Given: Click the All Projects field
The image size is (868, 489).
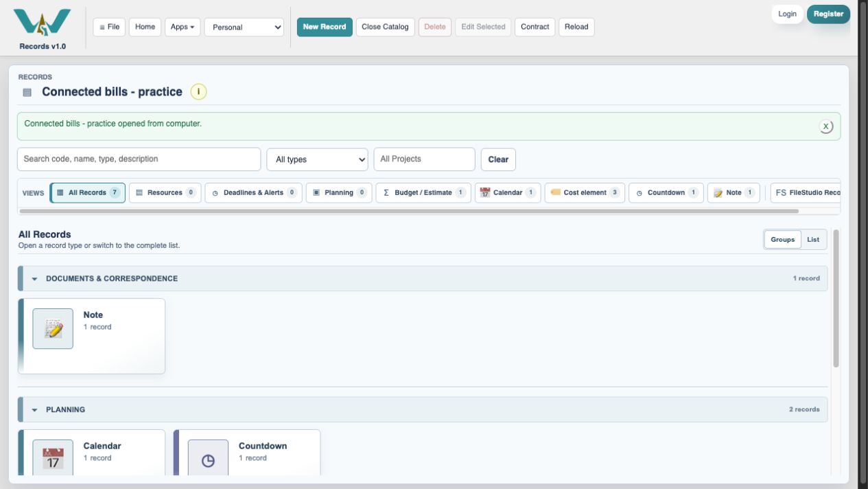Looking at the screenshot, I should pyautogui.click(x=424, y=159).
